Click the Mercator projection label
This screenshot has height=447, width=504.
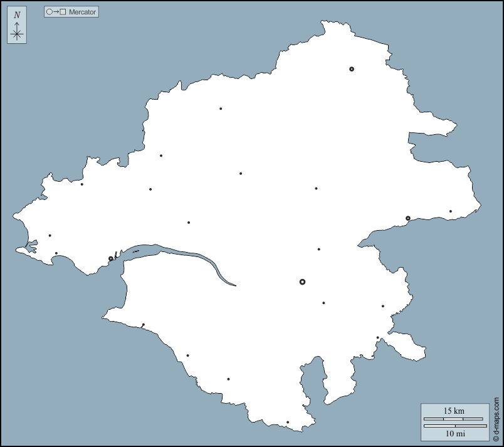82,12
